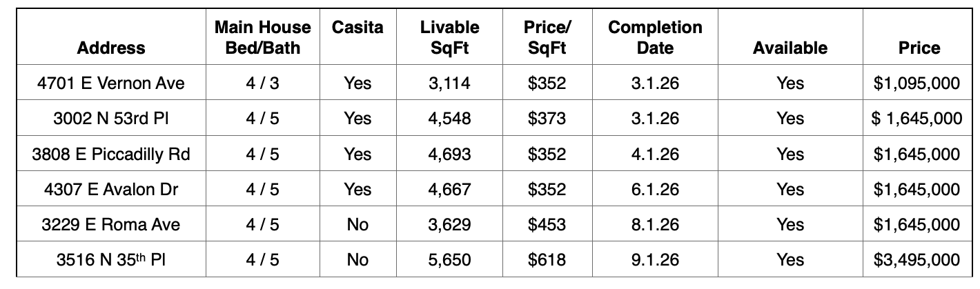Select the Main House Bed/Bath header
Image resolution: width=980 pixels, height=289 pixels.
(x=262, y=38)
